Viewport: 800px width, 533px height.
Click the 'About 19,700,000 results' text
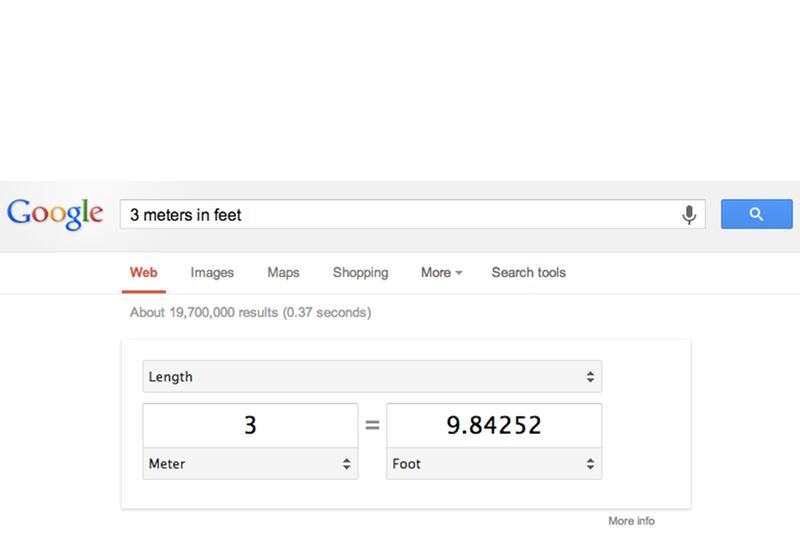tap(250, 312)
